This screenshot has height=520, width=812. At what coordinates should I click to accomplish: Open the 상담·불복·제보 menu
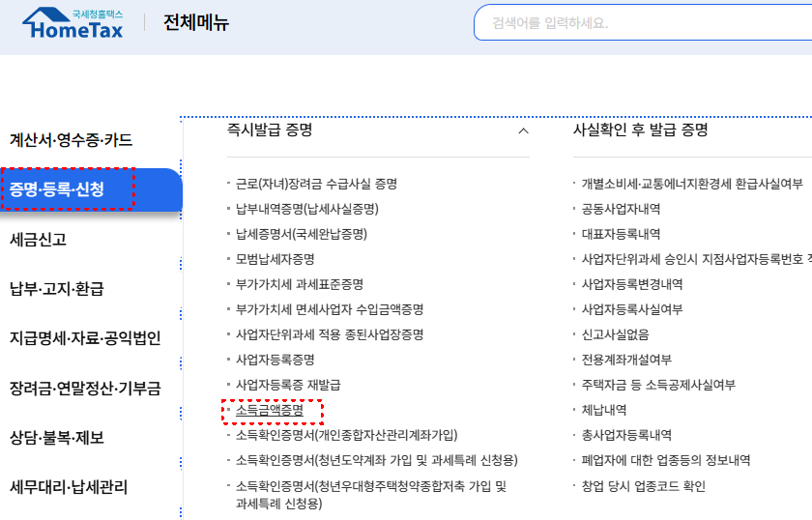click(x=57, y=437)
